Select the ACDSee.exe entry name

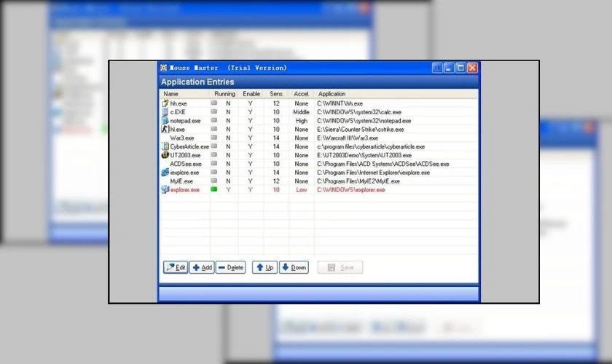pyautogui.click(x=186, y=164)
